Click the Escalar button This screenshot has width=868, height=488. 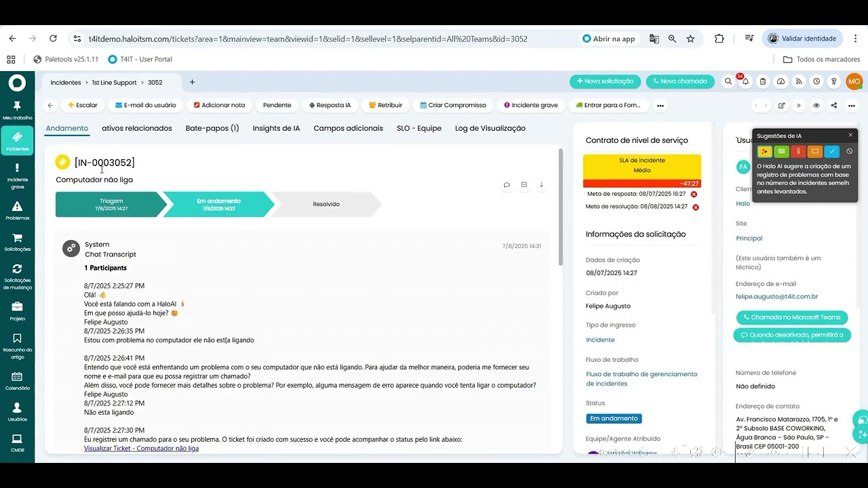coord(83,106)
